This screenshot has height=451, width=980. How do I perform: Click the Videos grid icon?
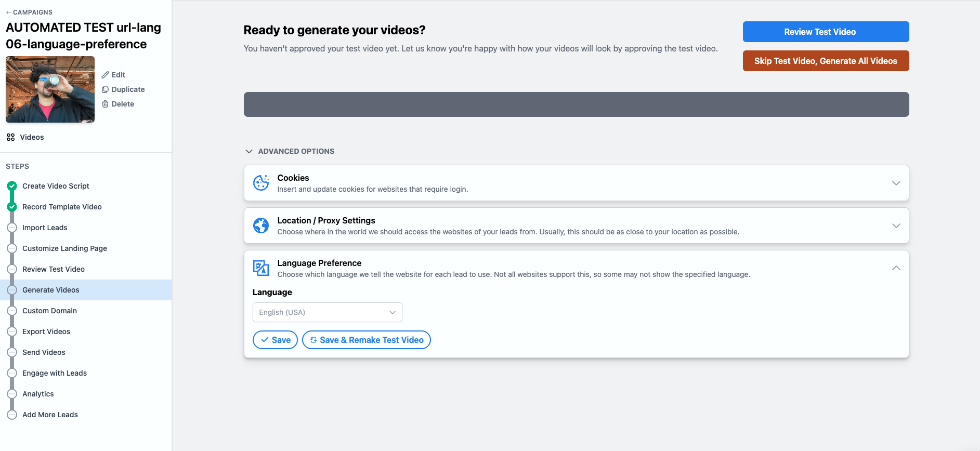pyautogui.click(x=10, y=137)
